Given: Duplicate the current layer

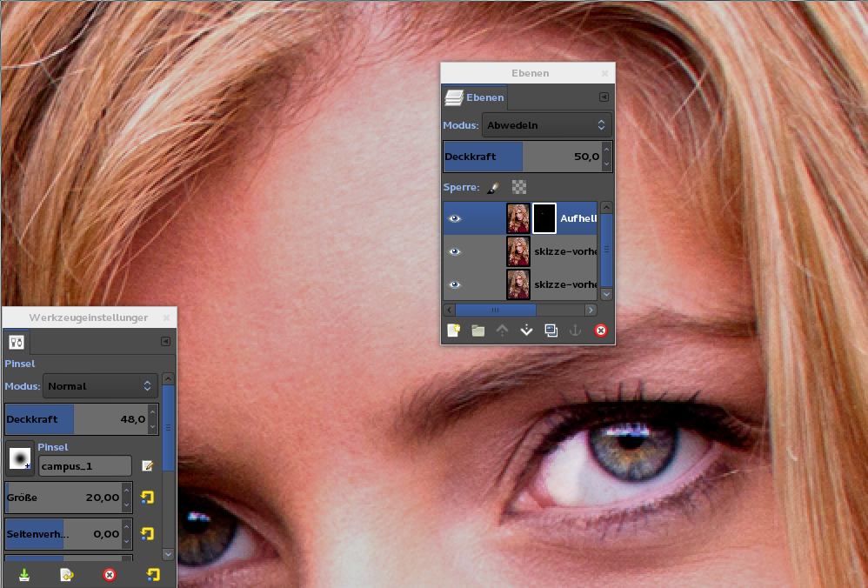Looking at the screenshot, I should 551,331.
